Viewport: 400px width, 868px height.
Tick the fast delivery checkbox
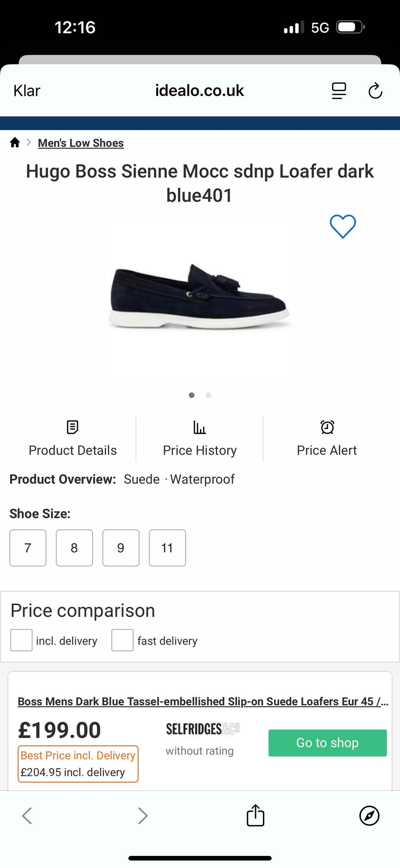tap(122, 640)
